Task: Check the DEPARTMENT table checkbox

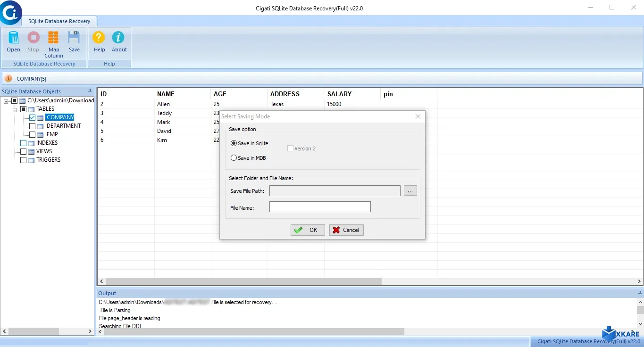Action: (32, 126)
